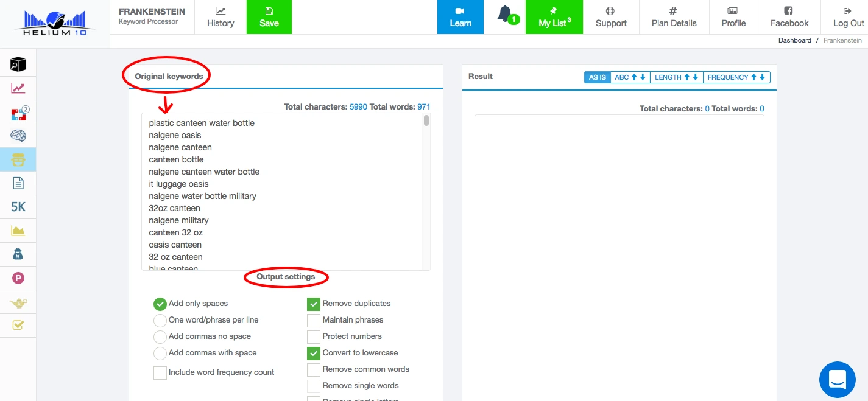Save the keyword list
Screen dimensions: 868x401
pos(269,17)
